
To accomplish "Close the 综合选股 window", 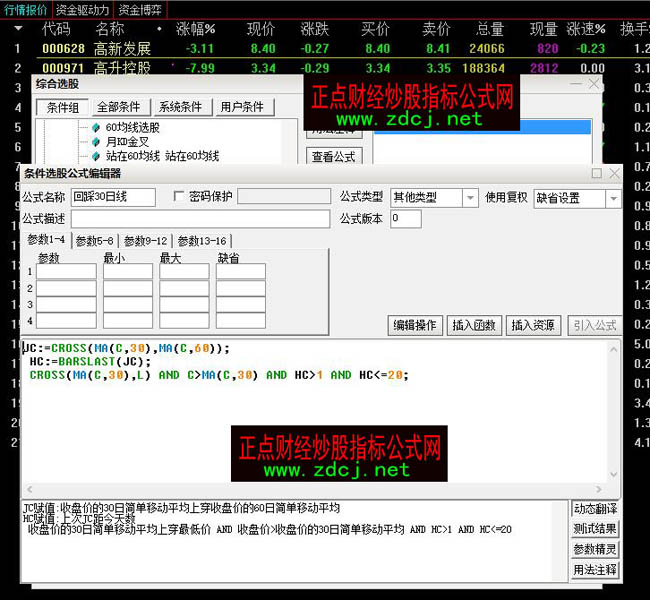I will (x=594, y=85).
